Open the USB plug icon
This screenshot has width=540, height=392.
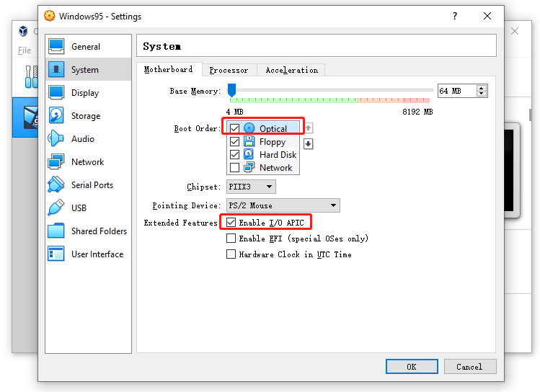56,208
